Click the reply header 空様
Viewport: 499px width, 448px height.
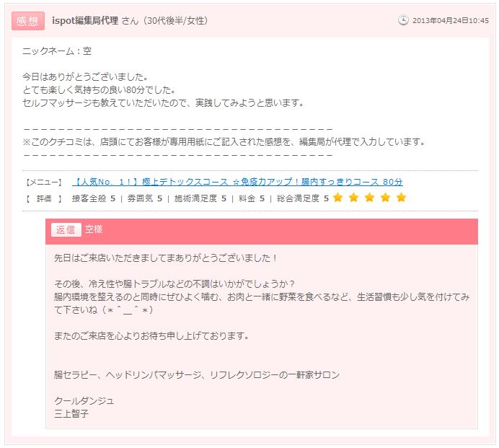pos(94,229)
